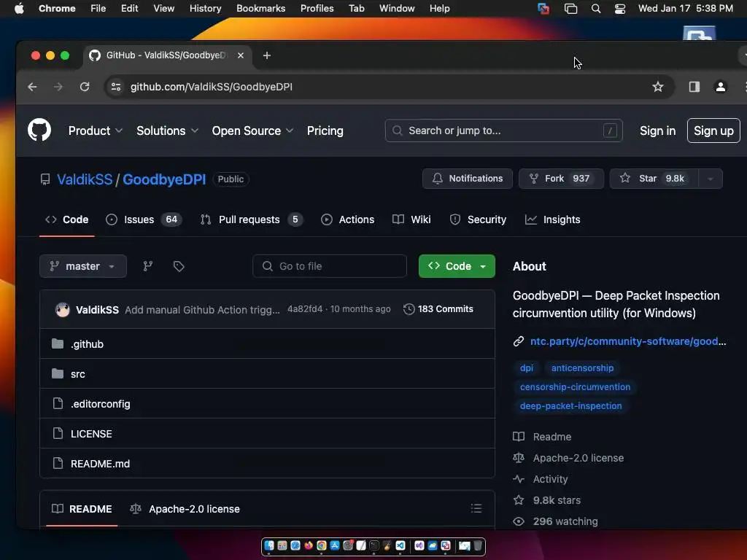Open Trash in Dock
This screenshot has height=560, width=747.
coord(478,545)
